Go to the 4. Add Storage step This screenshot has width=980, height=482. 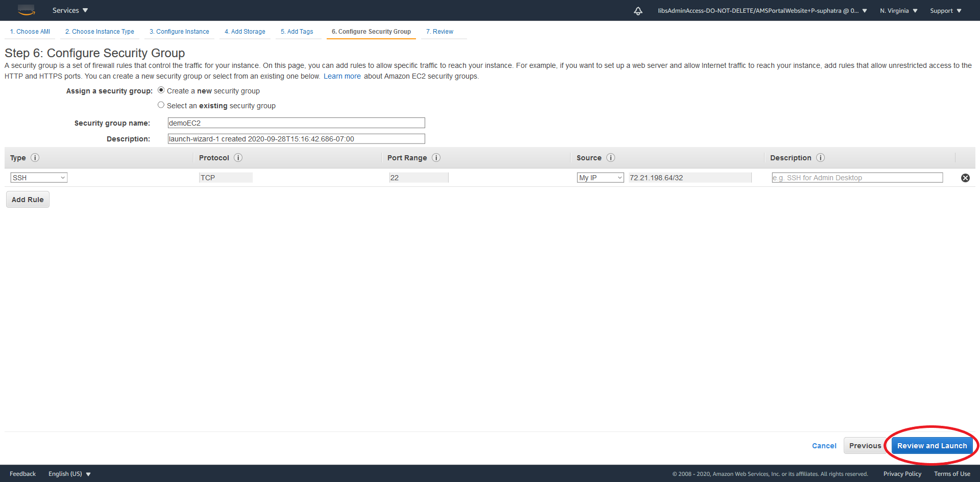(x=245, y=32)
